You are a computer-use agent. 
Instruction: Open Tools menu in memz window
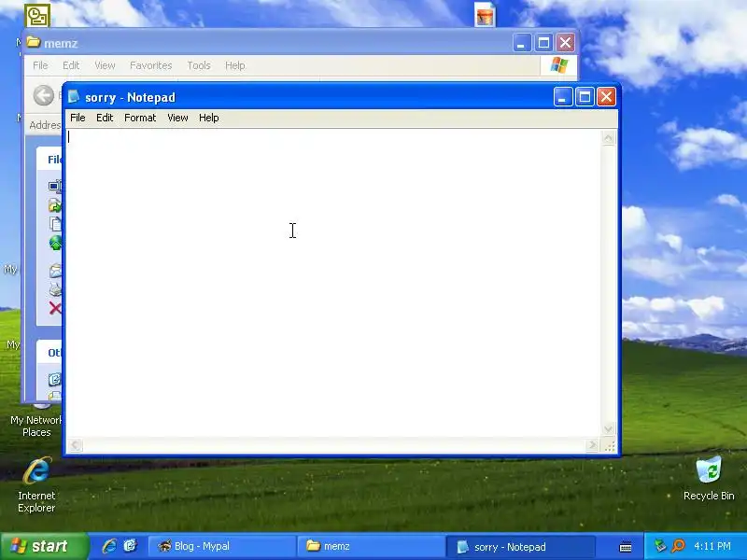199,65
